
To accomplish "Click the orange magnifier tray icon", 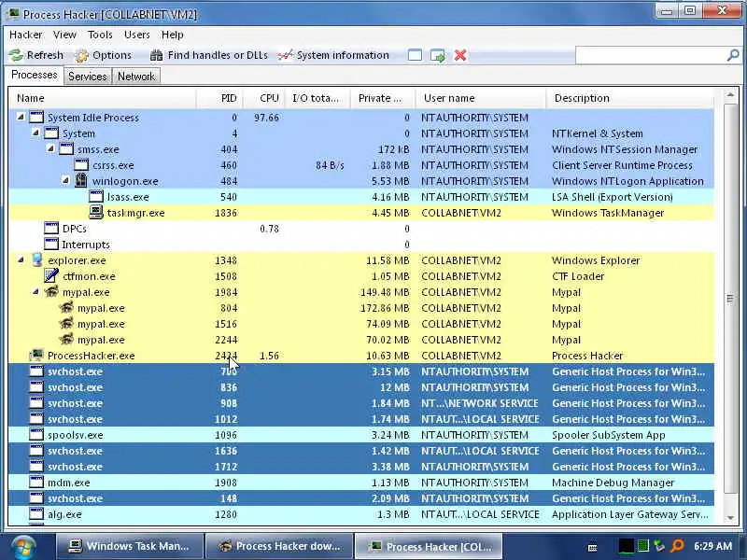I will (x=677, y=546).
